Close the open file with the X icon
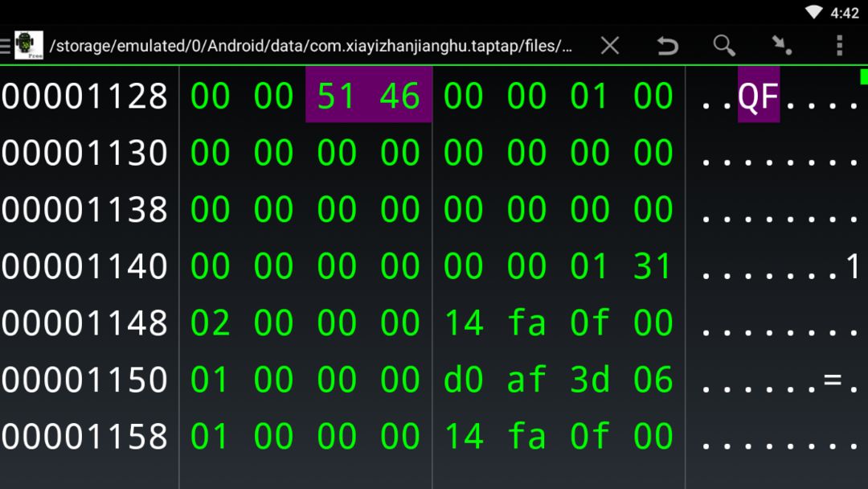 click(610, 45)
